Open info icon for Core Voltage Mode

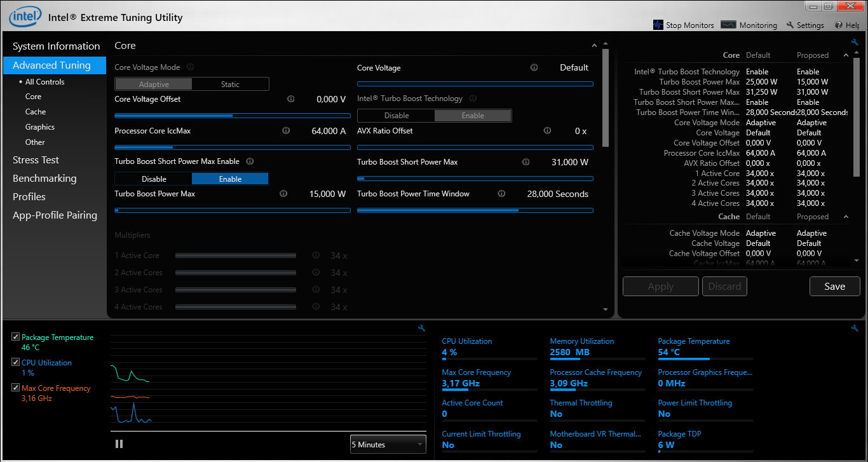click(191, 67)
